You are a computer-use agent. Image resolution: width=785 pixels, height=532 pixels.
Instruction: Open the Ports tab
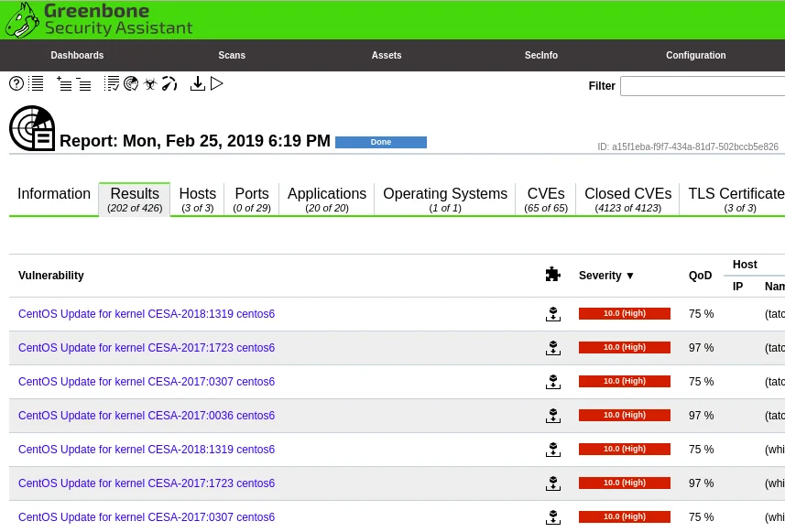tap(252, 200)
